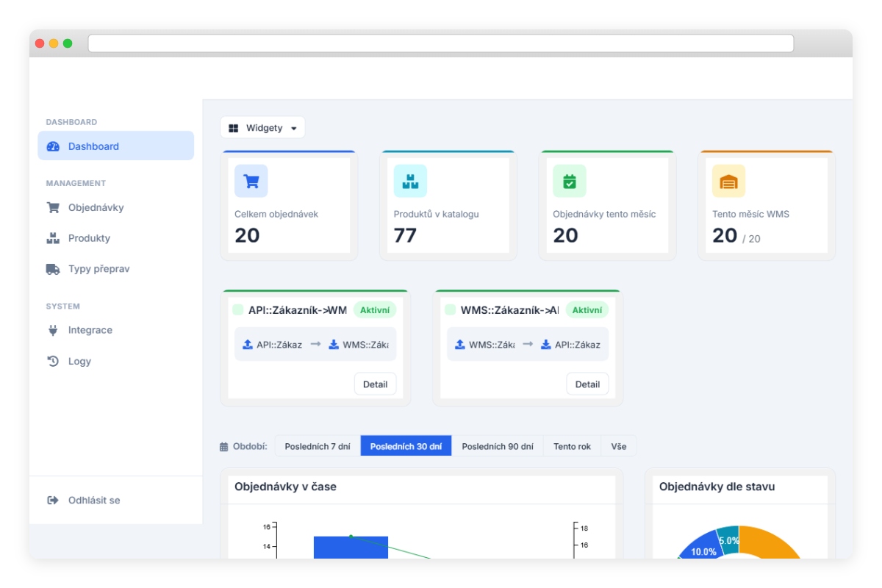Click the calendar icon beside Období label
The width and height of the screenshot is (882, 588).
coord(224,446)
